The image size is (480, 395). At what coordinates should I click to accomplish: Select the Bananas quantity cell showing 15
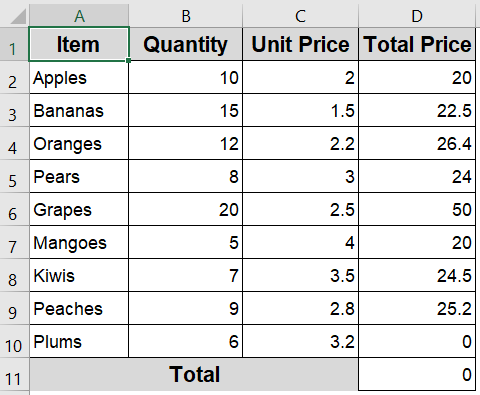click(186, 110)
